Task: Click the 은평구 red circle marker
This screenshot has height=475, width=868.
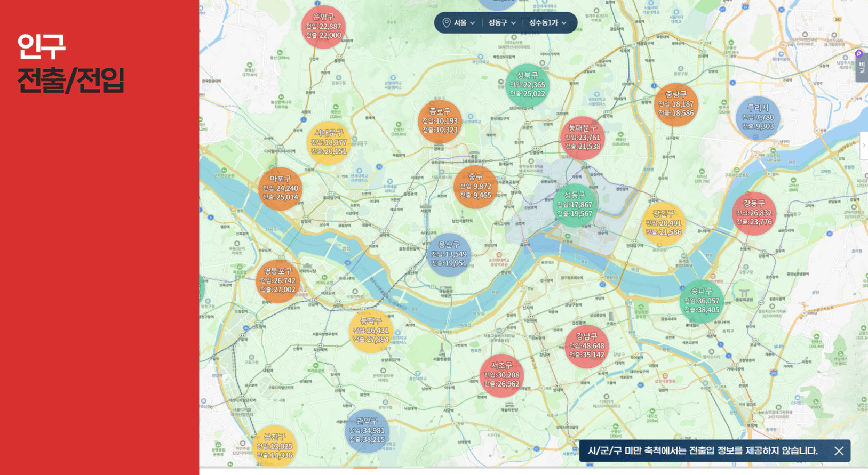Action: 323,27
